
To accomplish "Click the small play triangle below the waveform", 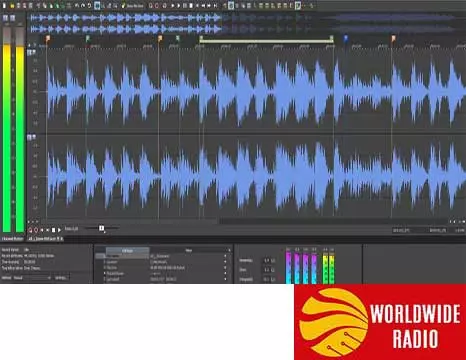I will point(59,230).
